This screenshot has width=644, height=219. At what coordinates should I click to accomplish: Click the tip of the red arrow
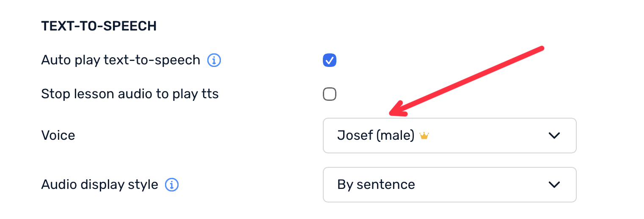coord(391,114)
